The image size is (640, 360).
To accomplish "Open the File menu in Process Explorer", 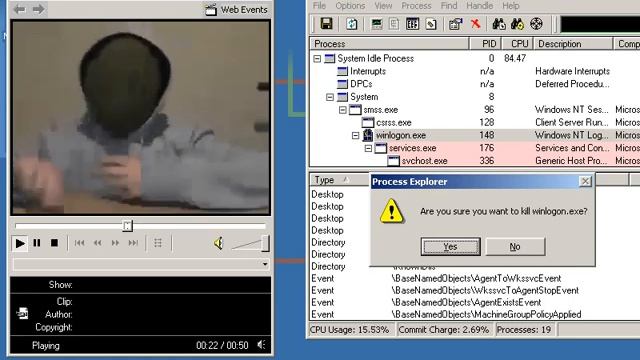I will (319, 6).
